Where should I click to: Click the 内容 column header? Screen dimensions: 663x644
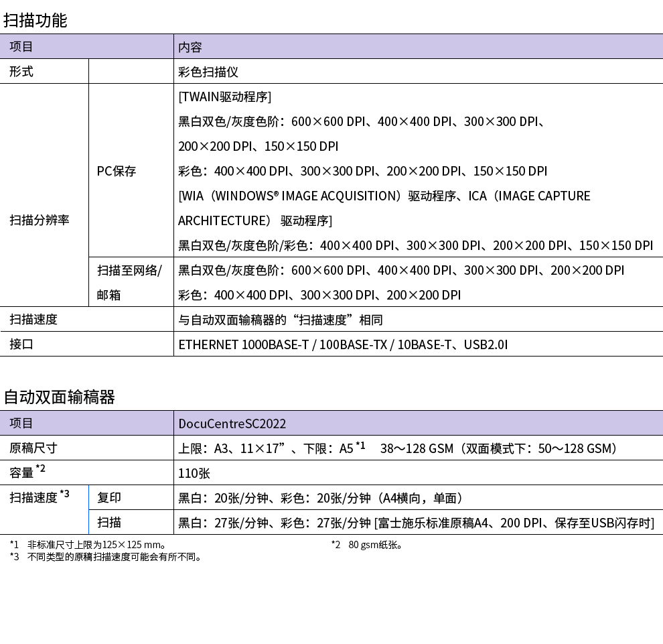click(190, 47)
